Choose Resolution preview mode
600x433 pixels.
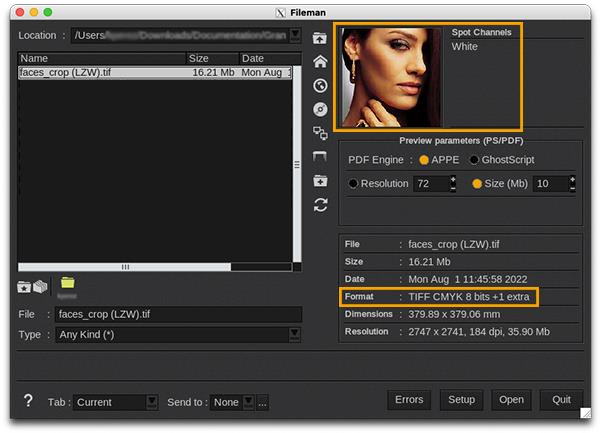point(353,184)
